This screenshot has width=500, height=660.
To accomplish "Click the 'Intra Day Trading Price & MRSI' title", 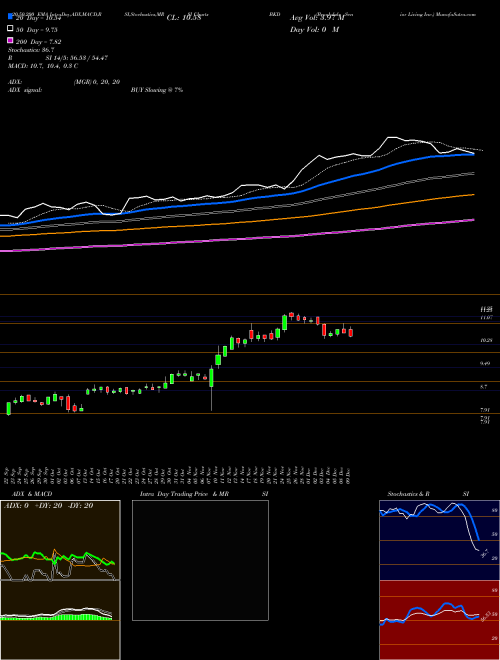I will pyautogui.click(x=204, y=494).
